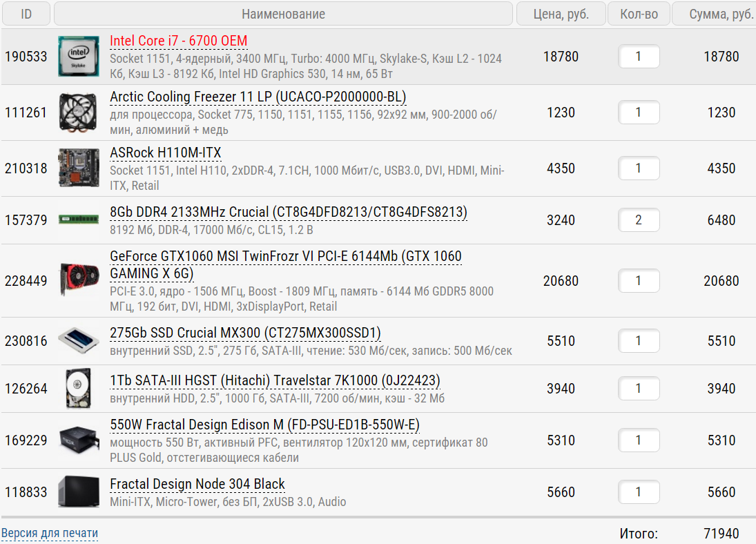The width and height of the screenshot is (756, 544).
Task: Edit quantity field for Crucial MX300 SSD row
Action: pos(639,340)
